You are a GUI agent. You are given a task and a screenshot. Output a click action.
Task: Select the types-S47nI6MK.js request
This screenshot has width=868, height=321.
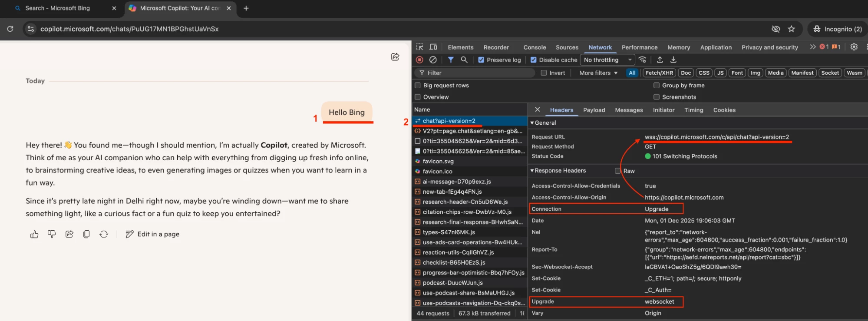tap(469, 232)
